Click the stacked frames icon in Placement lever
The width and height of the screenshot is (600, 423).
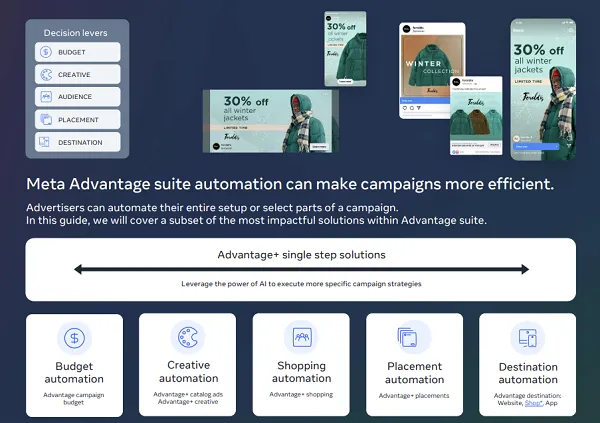click(x=46, y=119)
